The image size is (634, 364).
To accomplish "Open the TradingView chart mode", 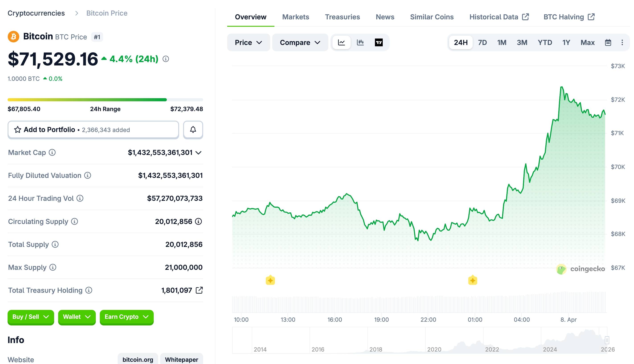I will [379, 43].
